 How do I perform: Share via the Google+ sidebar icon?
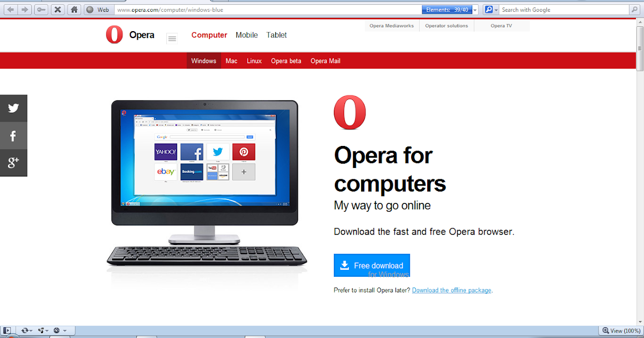pyautogui.click(x=13, y=163)
